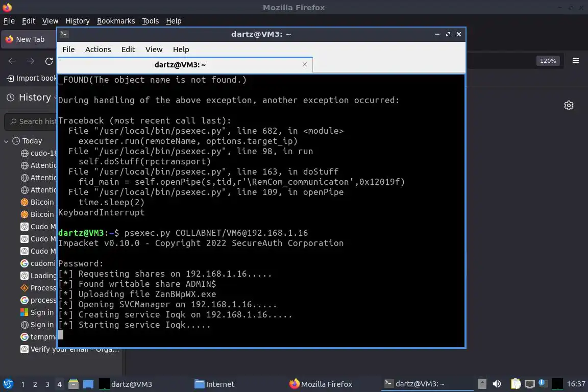Image resolution: width=588 pixels, height=392 pixels.
Task: Open terminal Edit menu
Action: point(128,50)
